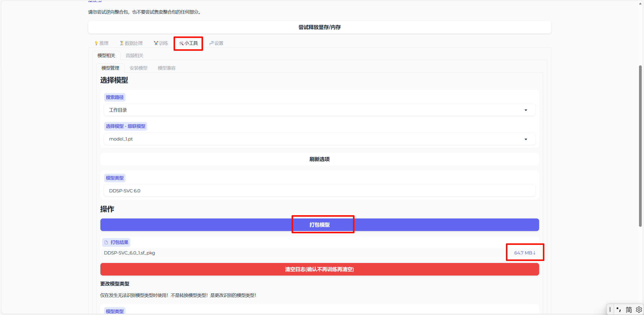Select the 安装模型 tab
The height and width of the screenshot is (315, 644).
[x=138, y=68]
